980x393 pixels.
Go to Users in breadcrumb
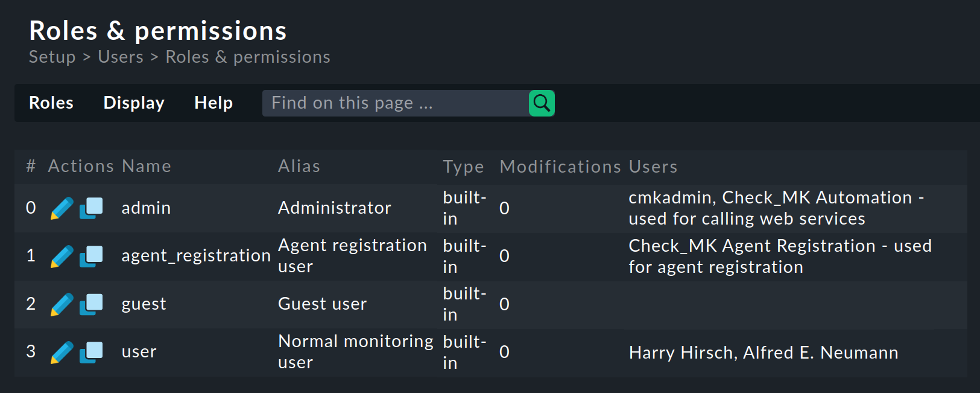121,57
